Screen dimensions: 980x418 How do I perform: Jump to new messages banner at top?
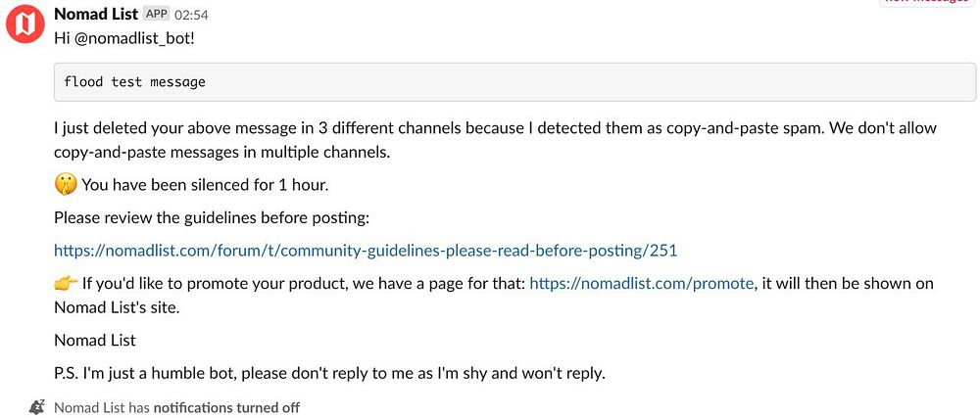pyautogui.click(x=926, y=3)
